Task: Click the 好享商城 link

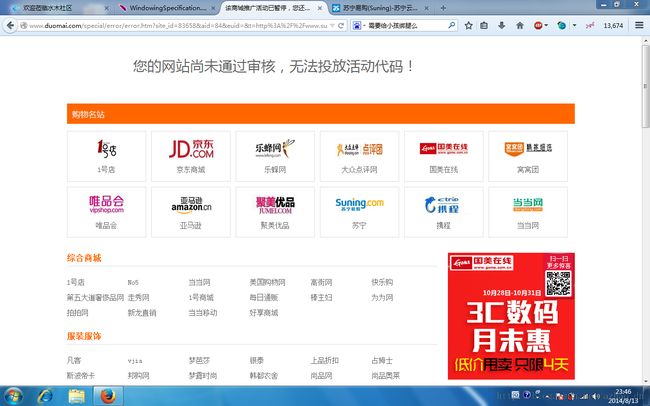Action: [264, 313]
